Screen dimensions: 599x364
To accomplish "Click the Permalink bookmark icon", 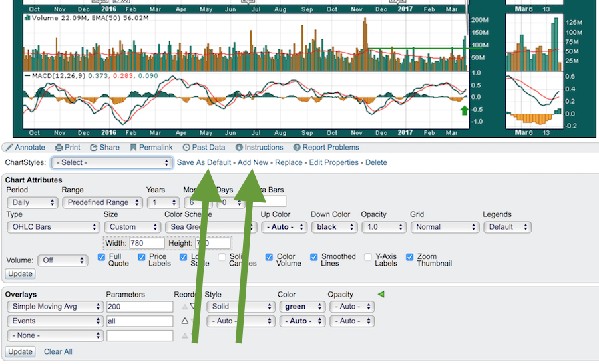I will click(133, 148).
